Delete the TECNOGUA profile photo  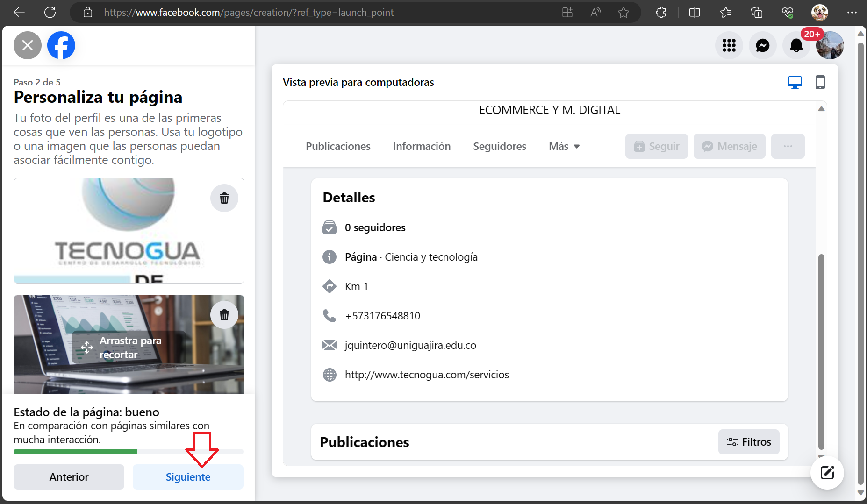pyautogui.click(x=224, y=198)
